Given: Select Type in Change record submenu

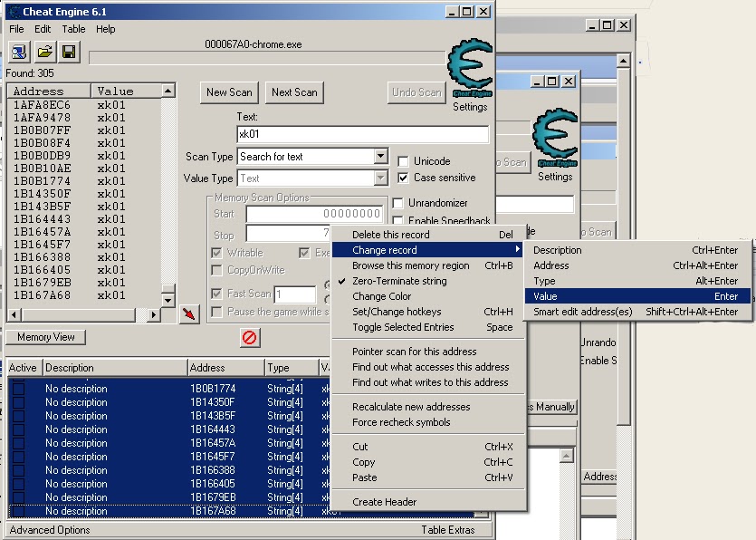Looking at the screenshot, I should click(x=638, y=281).
